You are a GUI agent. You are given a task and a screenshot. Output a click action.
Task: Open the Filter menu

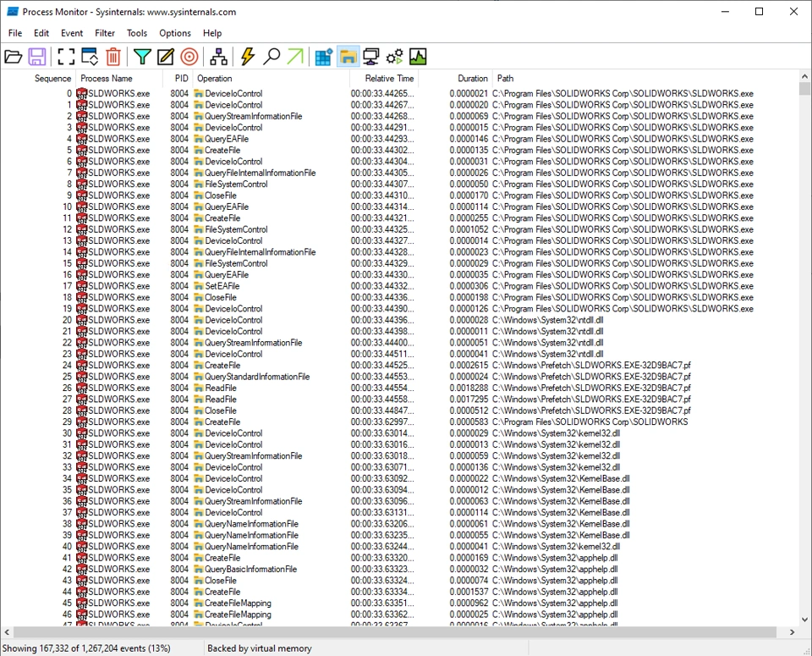click(105, 33)
